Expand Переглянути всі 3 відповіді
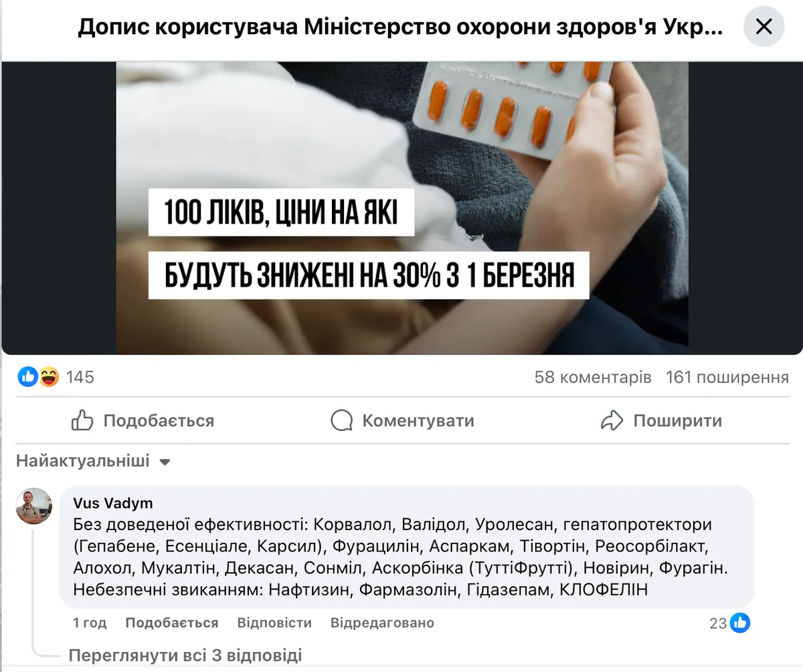 pyautogui.click(x=185, y=655)
